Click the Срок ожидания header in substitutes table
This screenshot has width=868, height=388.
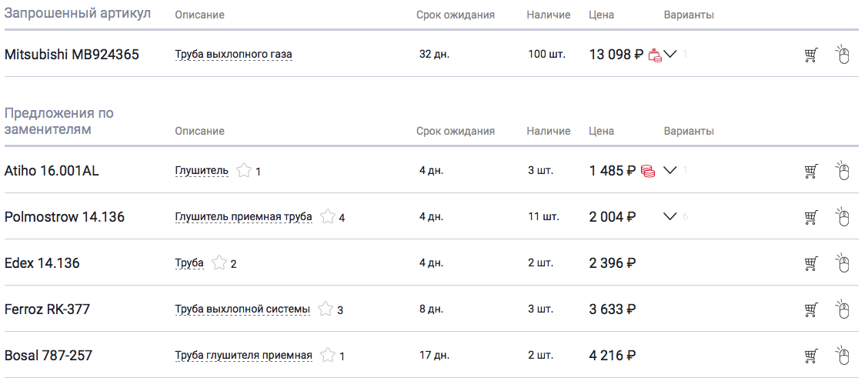[456, 131]
